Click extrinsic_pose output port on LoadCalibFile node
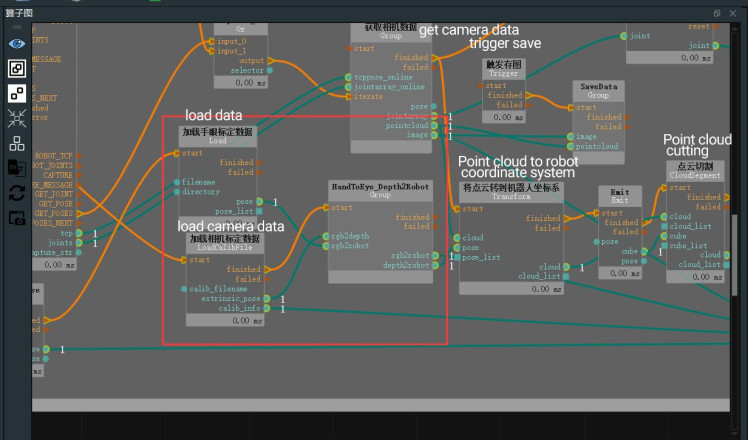 click(x=267, y=299)
